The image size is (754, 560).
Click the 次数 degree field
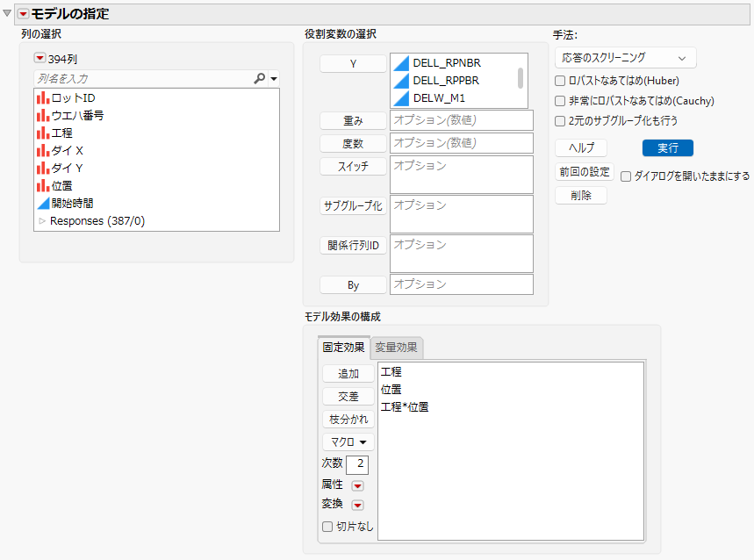(357, 463)
